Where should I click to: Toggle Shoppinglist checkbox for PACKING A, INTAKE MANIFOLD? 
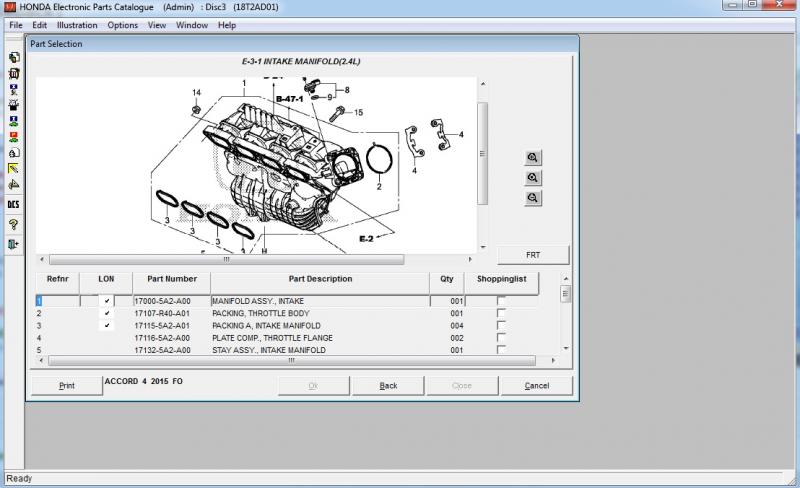point(501,325)
